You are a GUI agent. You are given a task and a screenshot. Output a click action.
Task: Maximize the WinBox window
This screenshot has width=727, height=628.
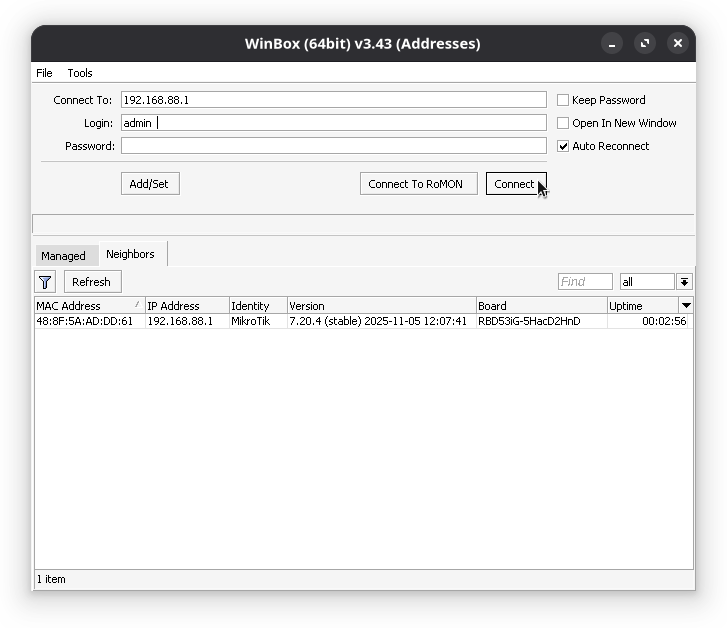point(645,43)
